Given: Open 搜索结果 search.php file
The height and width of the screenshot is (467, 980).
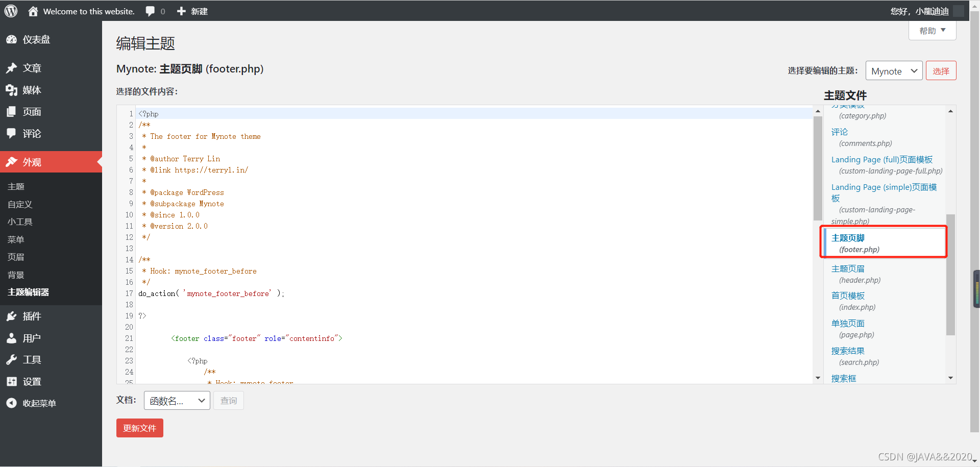Looking at the screenshot, I should tap(848, 351).
